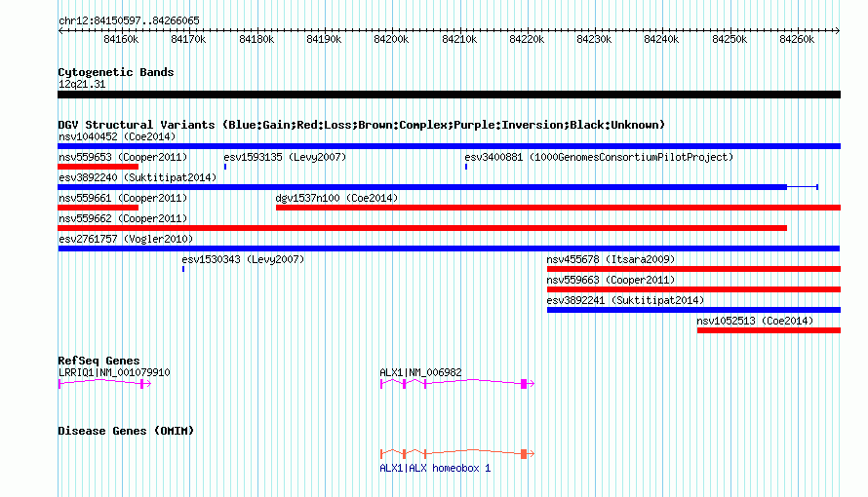Select the 84160k ruler tick label

click(121, 39)
